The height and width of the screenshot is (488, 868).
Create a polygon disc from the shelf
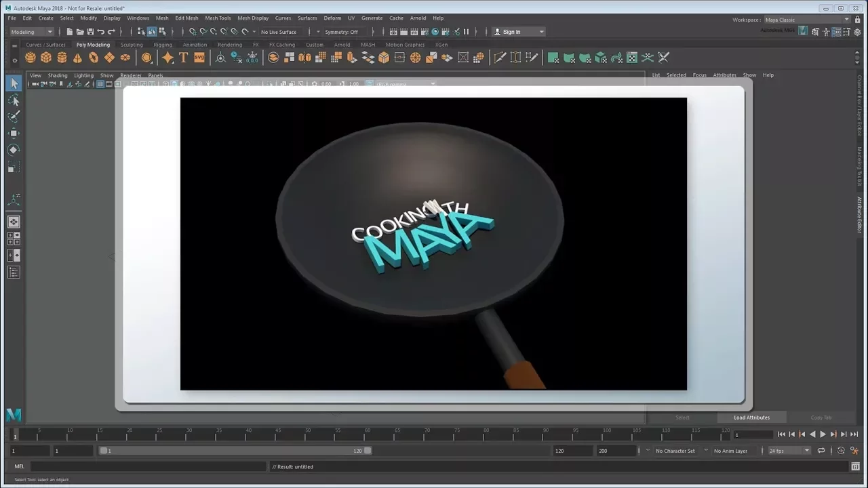coord(125,58)
